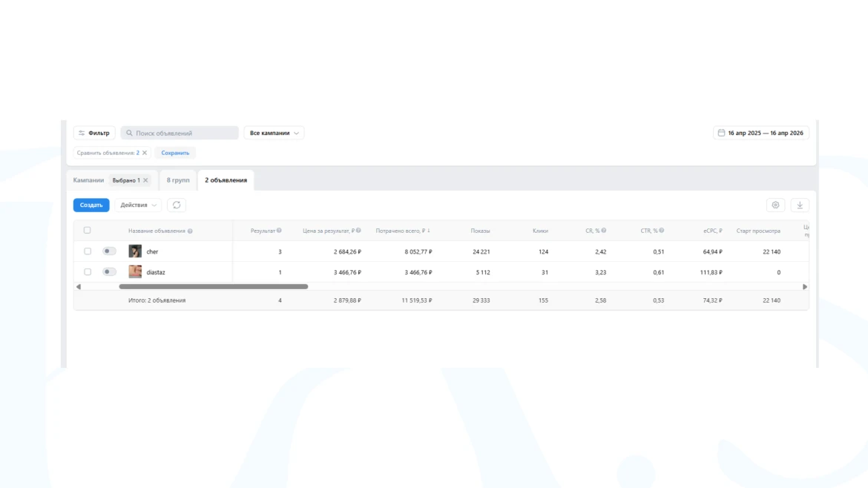Open table column settings via the gear icon

[775, 205]
